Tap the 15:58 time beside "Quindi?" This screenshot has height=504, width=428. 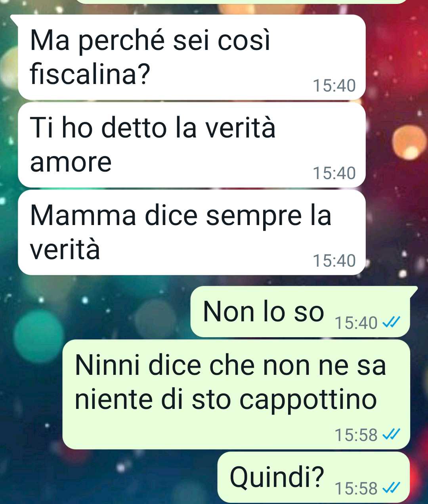click(356, 488)
